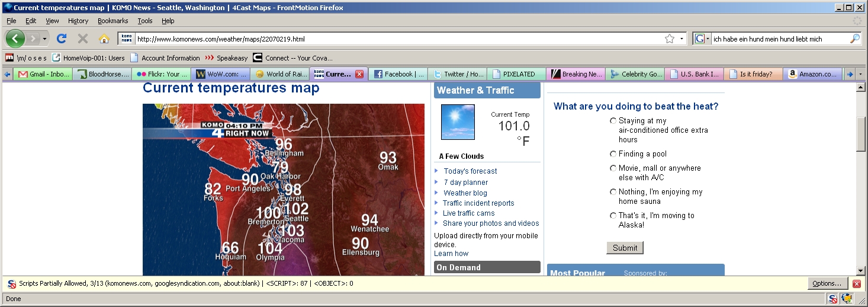Click the sunny weather thumbnail image
The width and height of the screenshot is (868, 307).
pyautogui.click(x=458, y=122)
